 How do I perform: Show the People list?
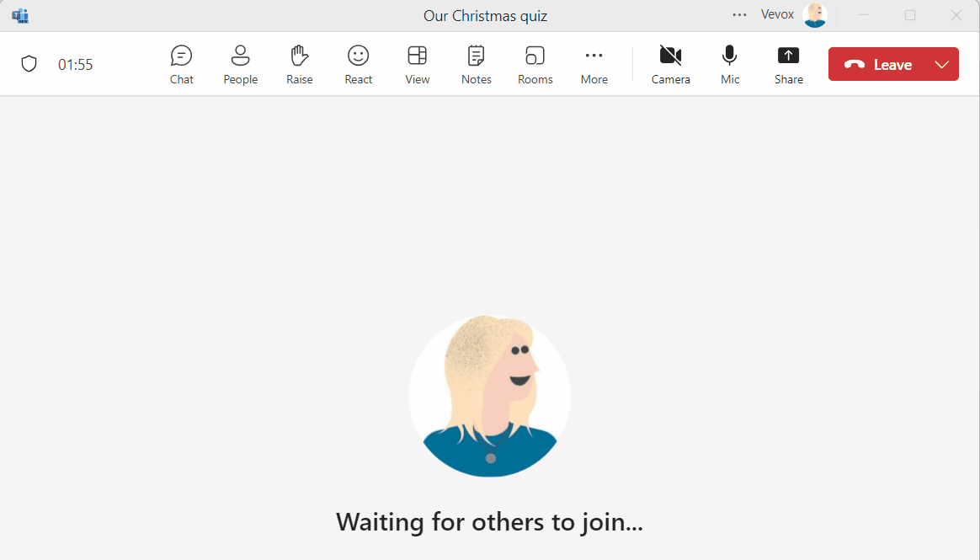click(x=240, y=63)
